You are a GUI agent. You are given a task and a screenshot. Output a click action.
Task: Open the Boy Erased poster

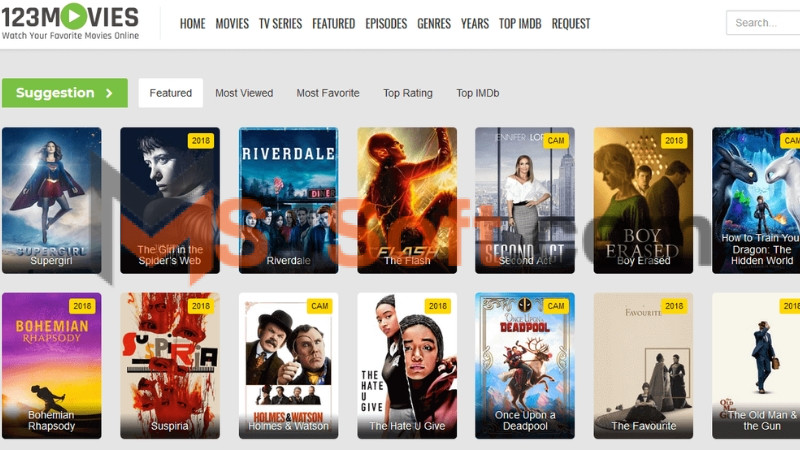tap(643, 201)
